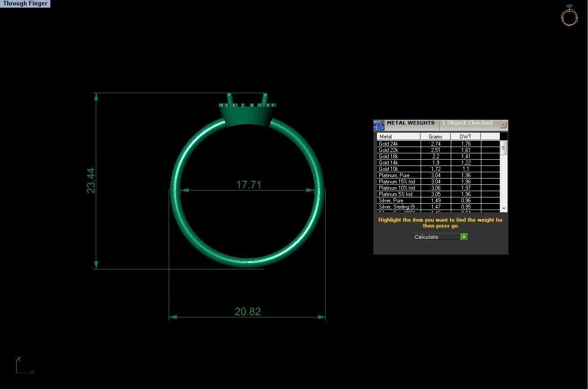
Task: Click the DWT column header
Action: click(466, 136)
